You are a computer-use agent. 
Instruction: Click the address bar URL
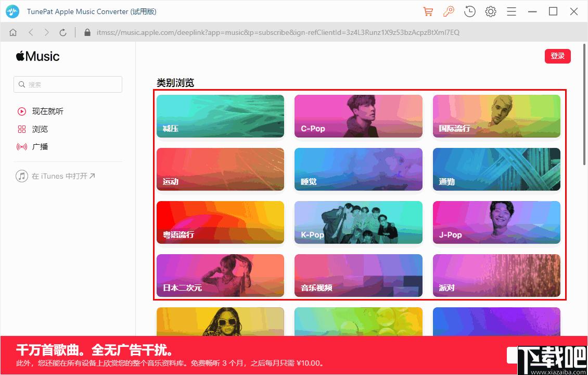[278, 33]
